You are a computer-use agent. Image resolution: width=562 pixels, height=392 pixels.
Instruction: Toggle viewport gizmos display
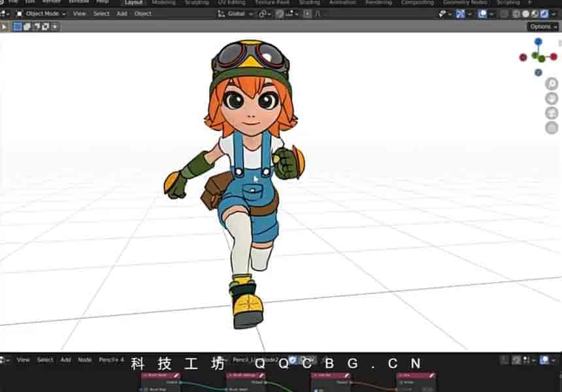[460, 14]
